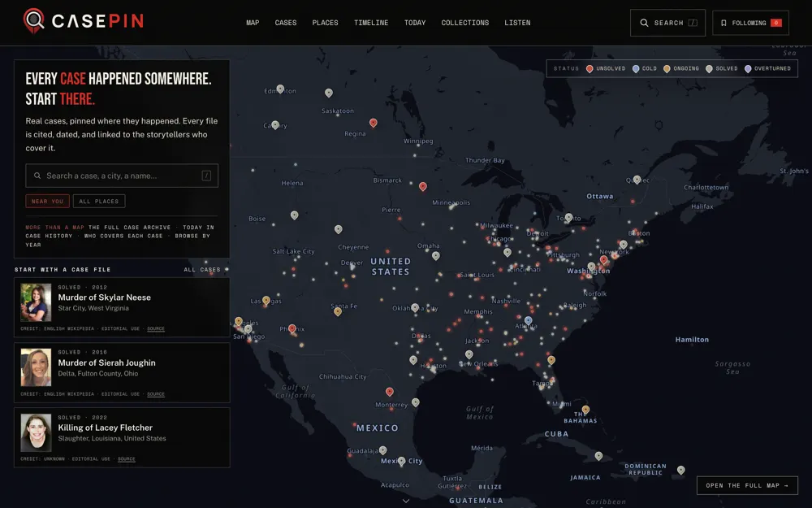Open 'Murder of Sierah Joughin' case title
The image size is (812, 508).
[x=106, y=363]
